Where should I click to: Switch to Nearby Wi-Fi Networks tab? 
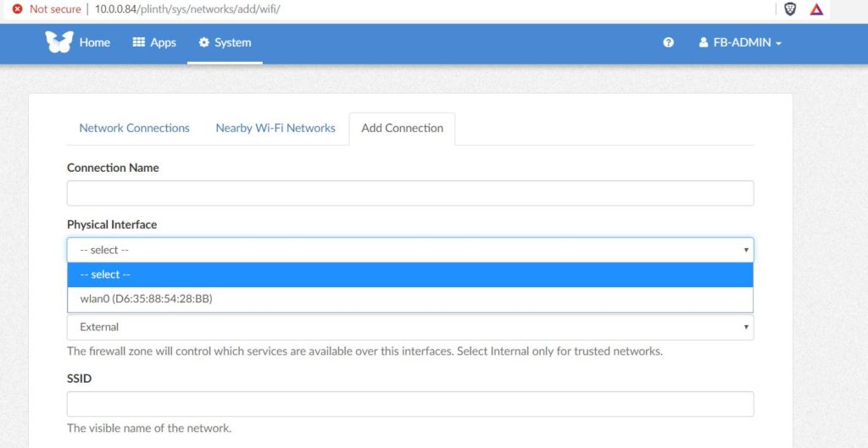(x=275, y=129)
